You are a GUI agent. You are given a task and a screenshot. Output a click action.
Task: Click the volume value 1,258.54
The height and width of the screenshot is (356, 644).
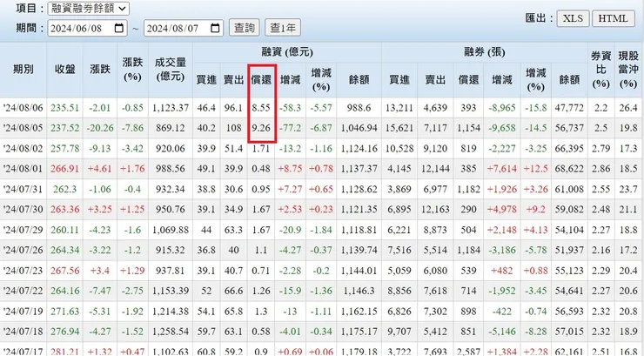click(x=170, y=332)
